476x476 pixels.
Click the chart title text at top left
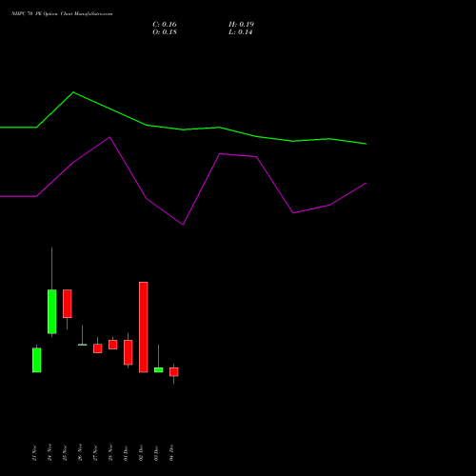point(62,14)
